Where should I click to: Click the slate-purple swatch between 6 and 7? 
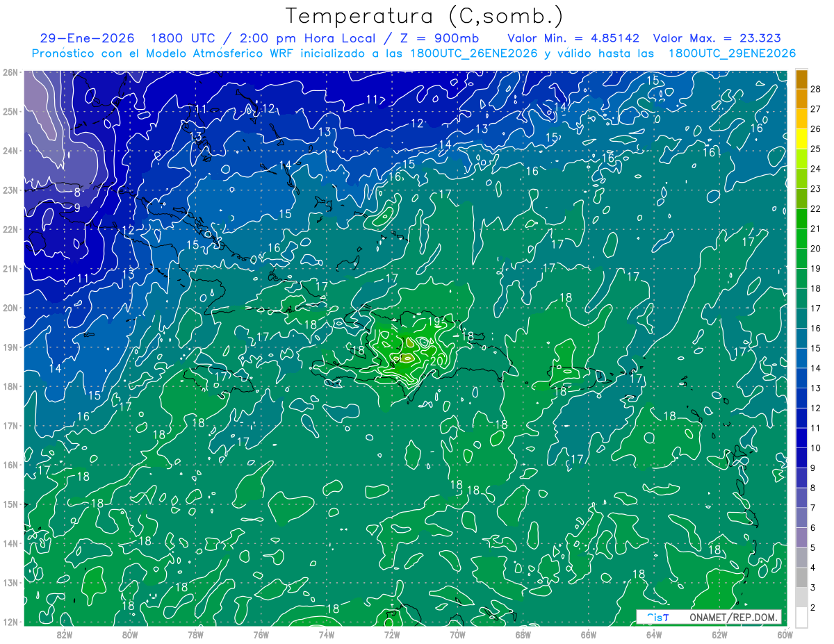[801, 518]
